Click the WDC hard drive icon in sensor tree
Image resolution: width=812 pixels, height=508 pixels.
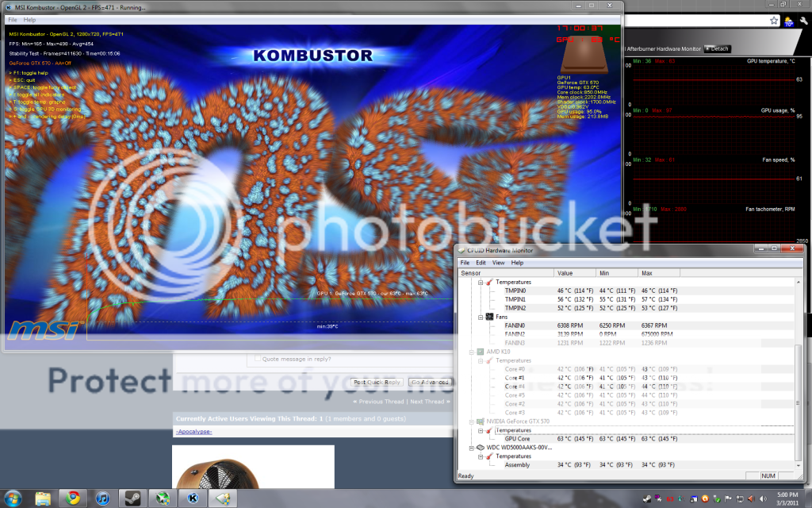(x=480, y=448)
